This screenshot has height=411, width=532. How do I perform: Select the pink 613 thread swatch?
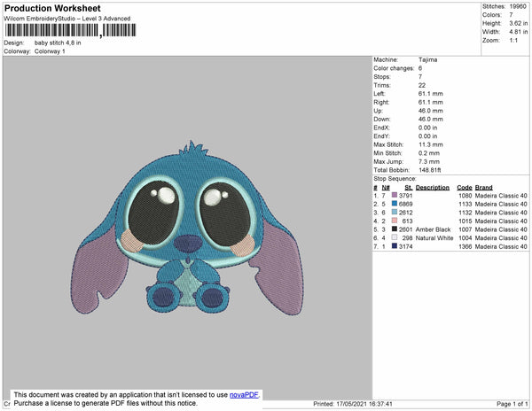395,221
